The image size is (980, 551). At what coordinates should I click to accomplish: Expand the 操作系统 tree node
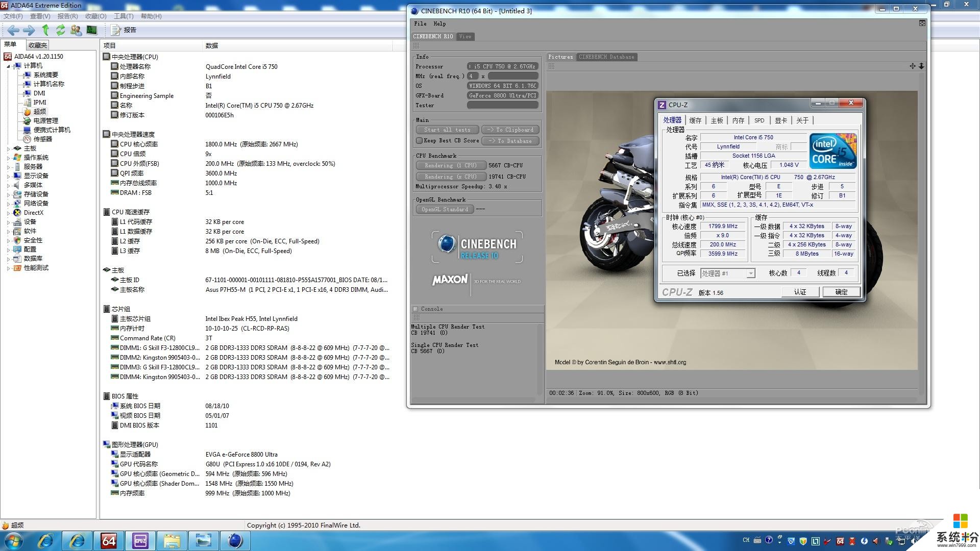9,158
